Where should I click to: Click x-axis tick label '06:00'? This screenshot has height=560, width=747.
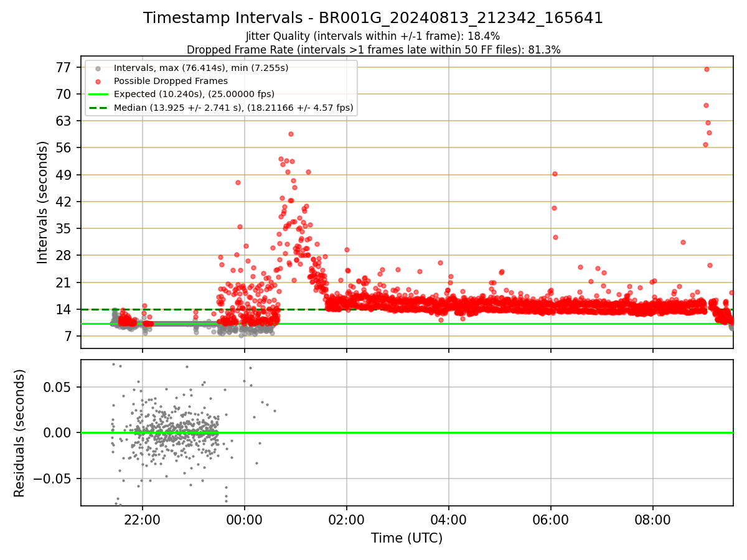tap(551, 519)
